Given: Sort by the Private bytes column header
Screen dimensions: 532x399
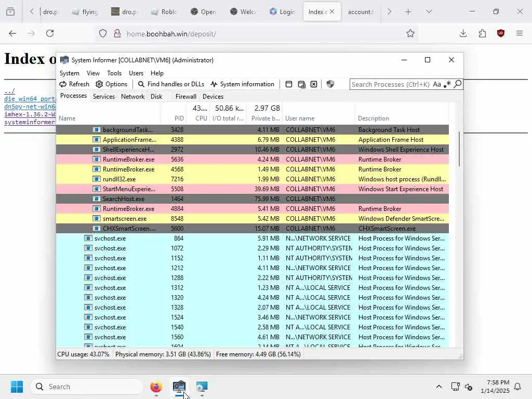Looking at the screenshot, I should (x=264, y=113).
